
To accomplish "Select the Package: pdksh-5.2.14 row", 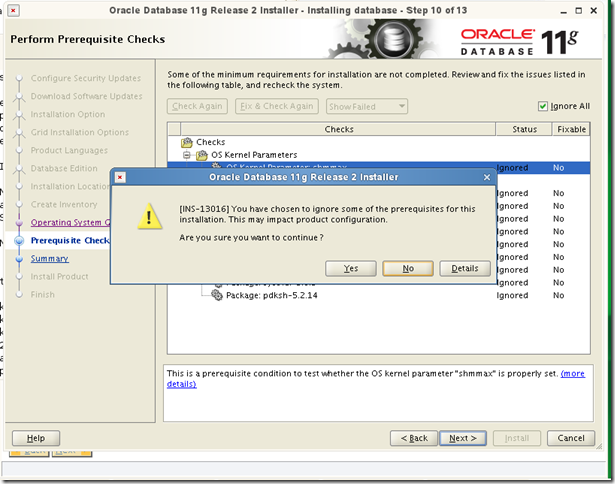I will (378, 295).
